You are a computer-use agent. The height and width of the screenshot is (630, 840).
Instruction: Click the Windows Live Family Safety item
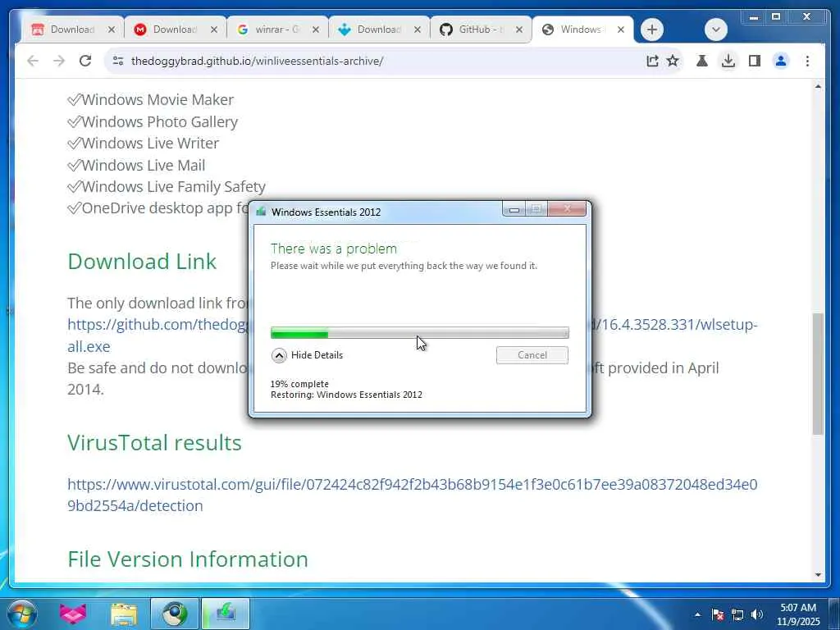(167, 187)
